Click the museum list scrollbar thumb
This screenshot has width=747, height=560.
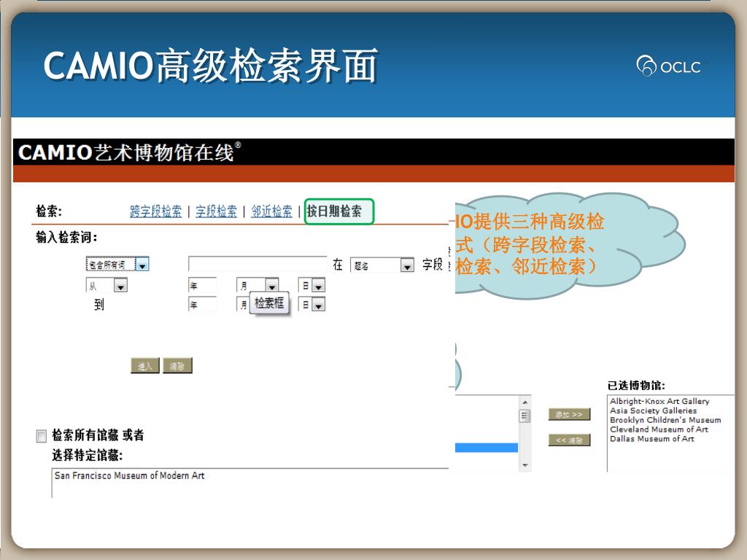tap(525, 416)
